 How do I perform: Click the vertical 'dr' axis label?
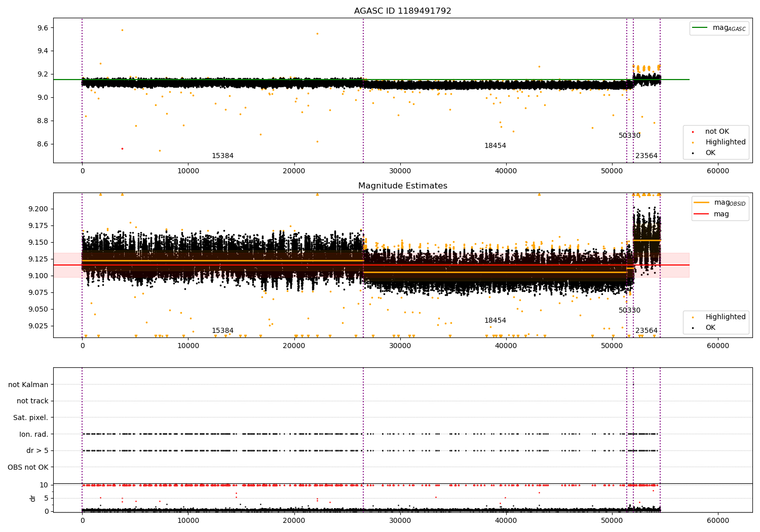click(33, 498)
